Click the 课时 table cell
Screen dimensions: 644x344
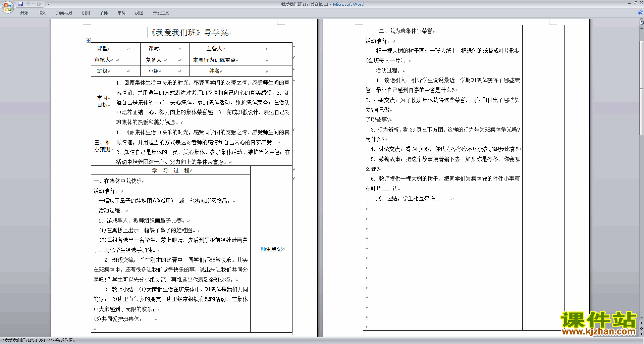(154, 48)
